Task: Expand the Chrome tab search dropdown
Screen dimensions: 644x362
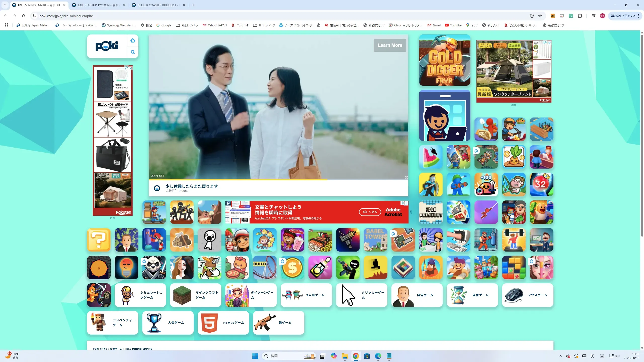Action: coord(5,5)
